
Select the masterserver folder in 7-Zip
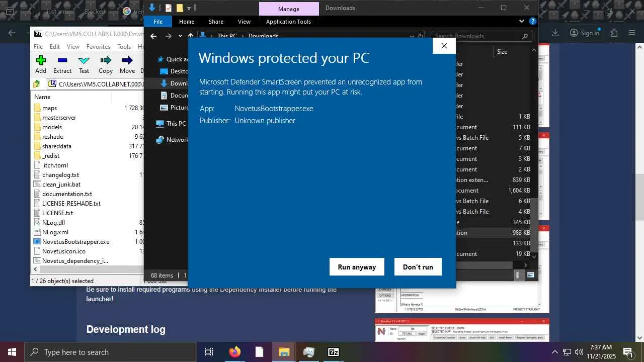[x=59, y=118]
